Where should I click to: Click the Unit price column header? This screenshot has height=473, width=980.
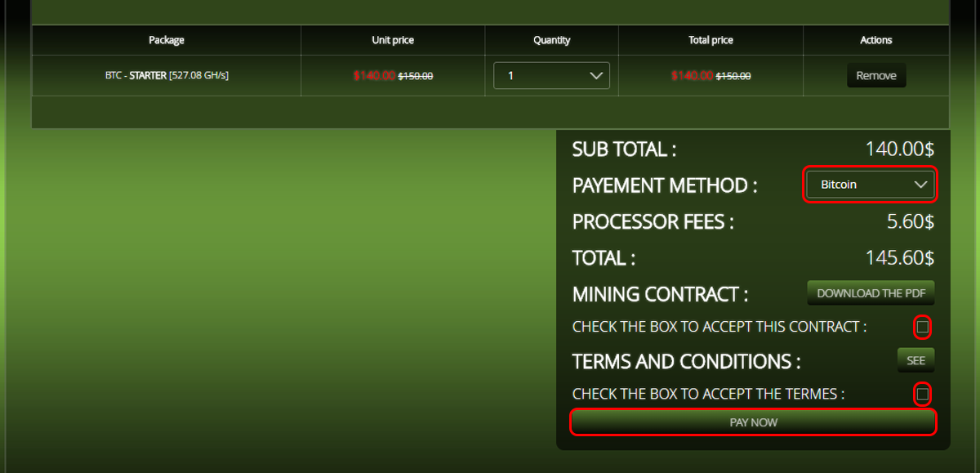[x=393, y=40]
